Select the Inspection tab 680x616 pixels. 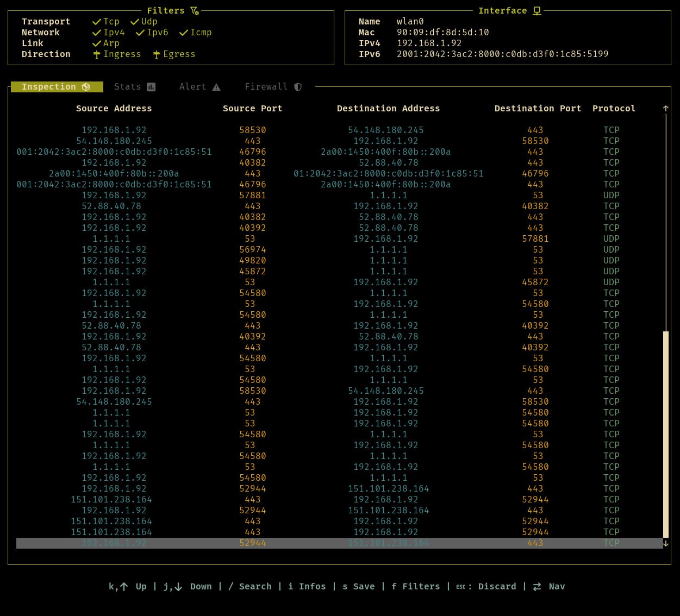click(57, 87)
